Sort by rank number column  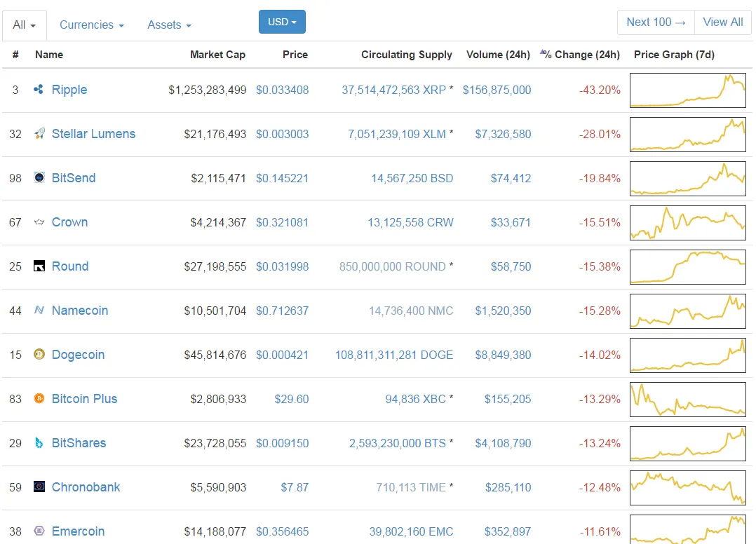pos(15,55)
